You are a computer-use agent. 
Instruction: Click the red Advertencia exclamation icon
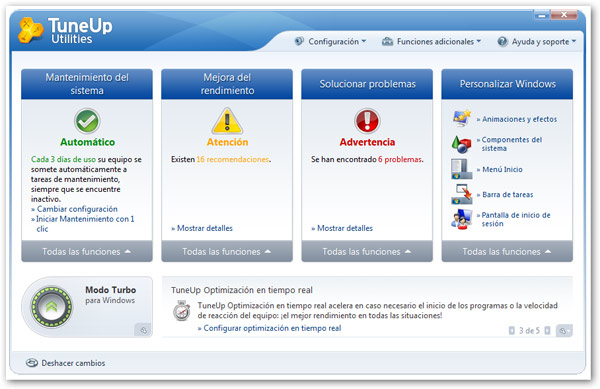pyautogui.click(x=367, y=121)
